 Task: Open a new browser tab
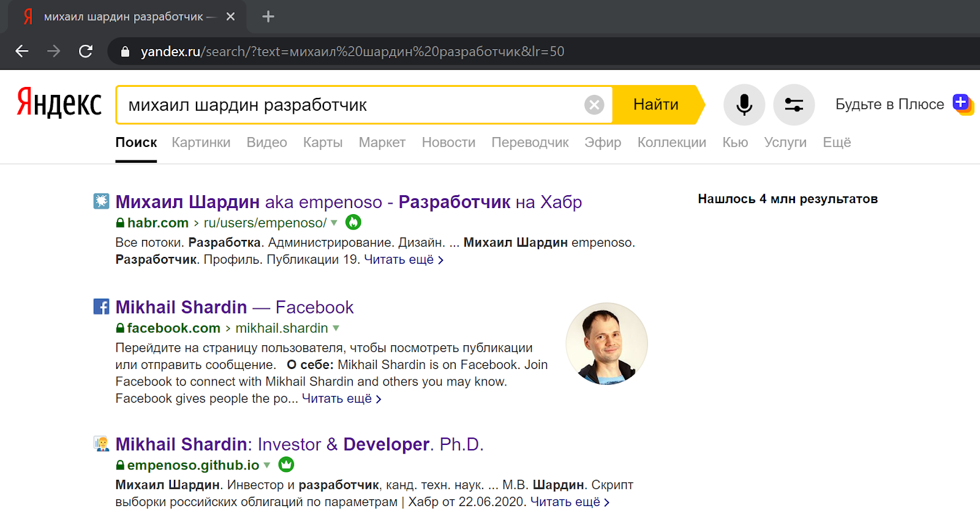(268, 17)
